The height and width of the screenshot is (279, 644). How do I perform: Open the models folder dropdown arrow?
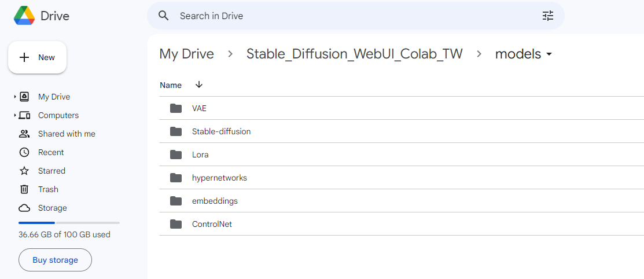pos(549,54)
